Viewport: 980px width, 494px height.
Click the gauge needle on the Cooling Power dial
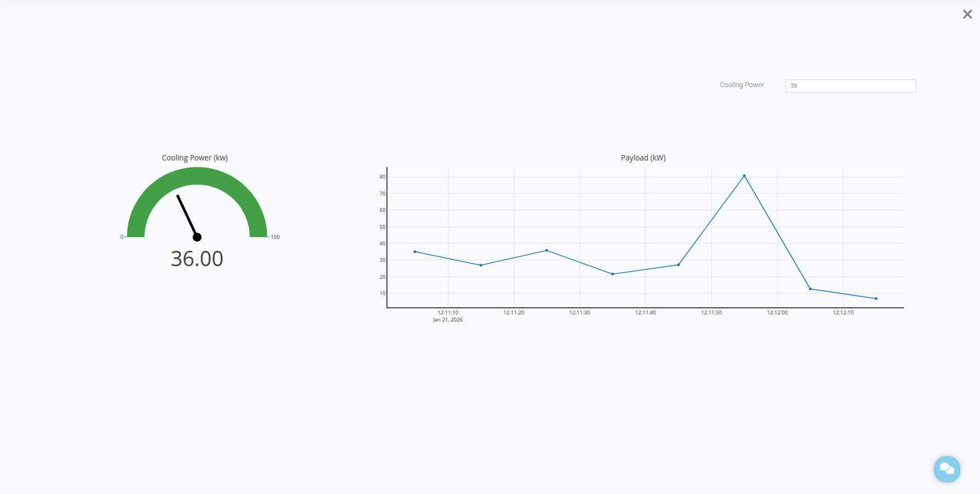click(x=186, y=216)
